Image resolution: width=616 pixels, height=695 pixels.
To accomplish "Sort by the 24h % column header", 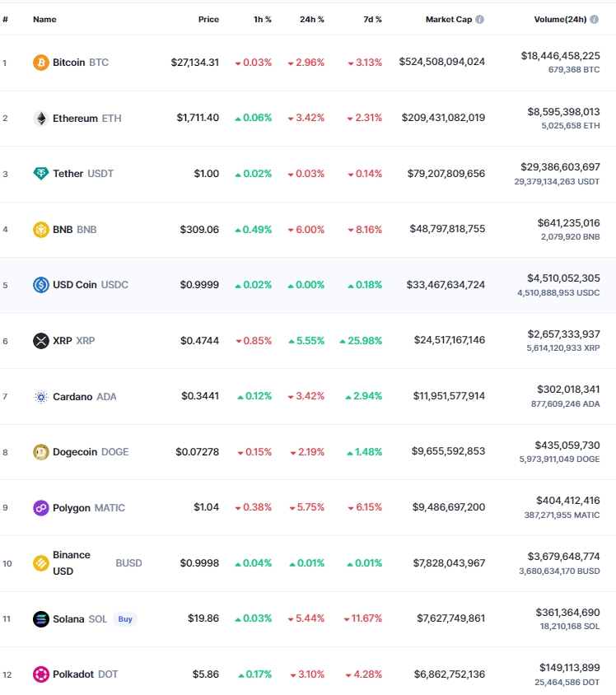I will click(311, 20).
